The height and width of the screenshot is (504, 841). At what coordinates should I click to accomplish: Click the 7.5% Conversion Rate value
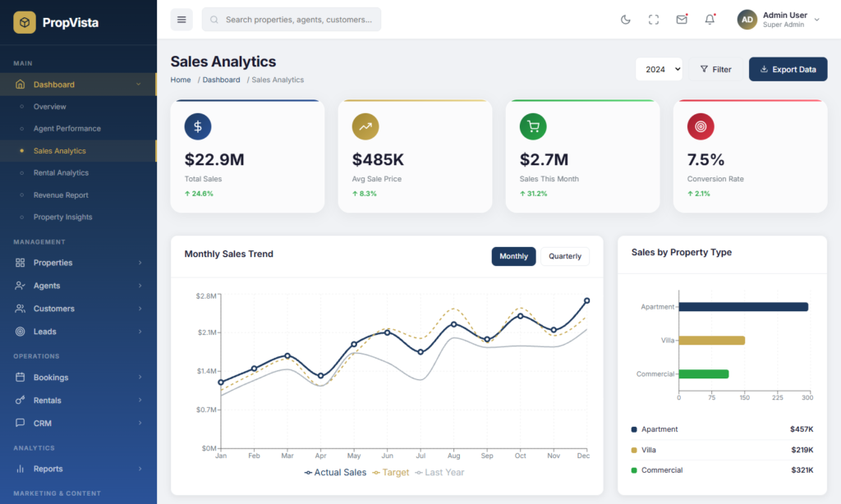(705, 160)
